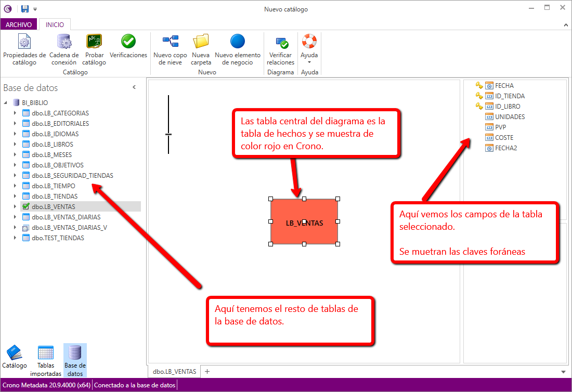Expand the dbo.LB_TIENDAS tree node
The width and height of the screenshot is (572, 392).
(15, 197)
